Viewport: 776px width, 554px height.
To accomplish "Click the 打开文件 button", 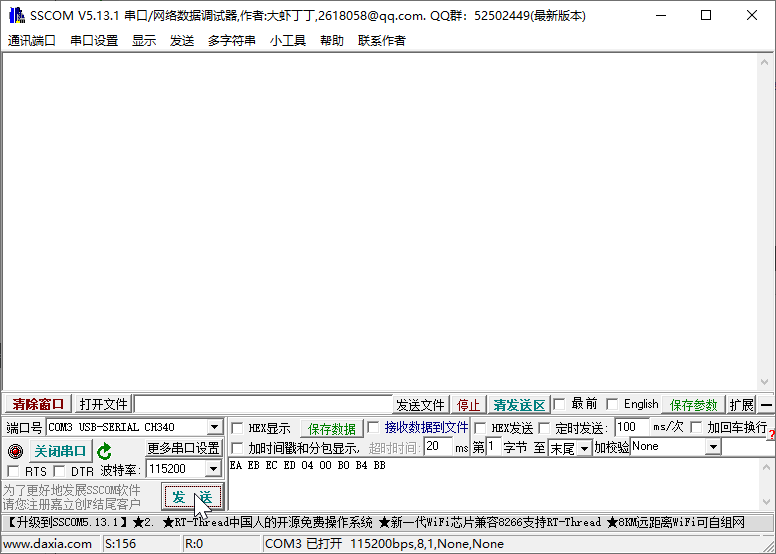I will (x=103, y=404).
